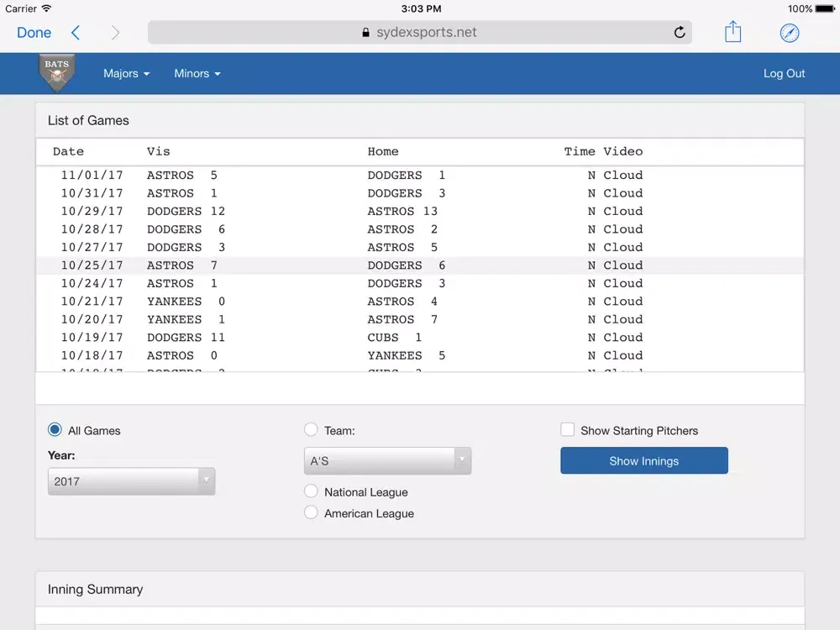Select the 10/27/17 game row
840x630 pixels.
[420, 247]
